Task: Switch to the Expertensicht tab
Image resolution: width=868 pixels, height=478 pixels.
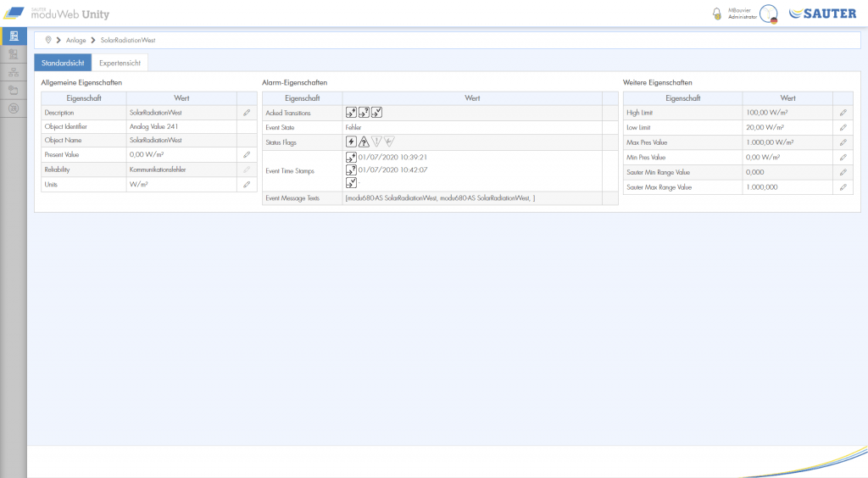Action: [120, 63]
